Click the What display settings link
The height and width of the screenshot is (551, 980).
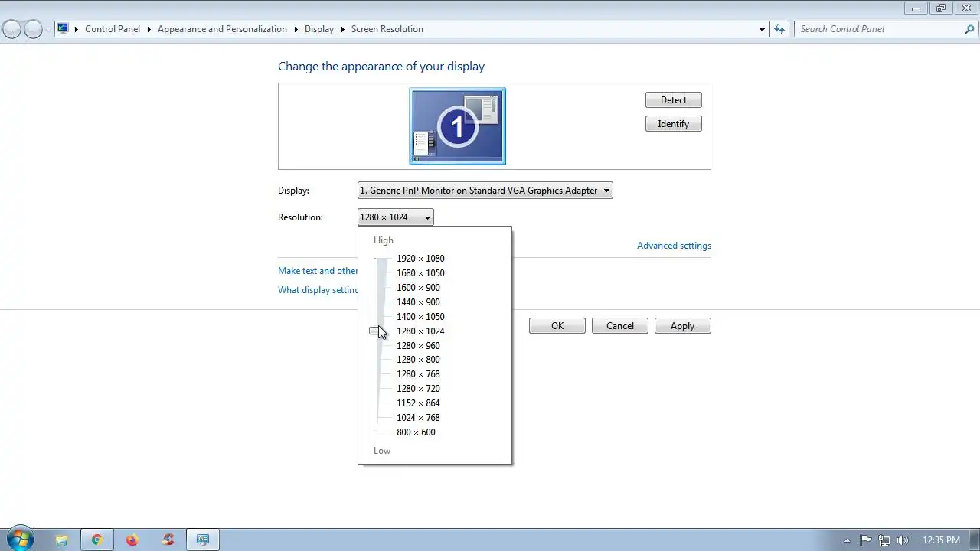pyautogui.click(x=318, y=290)
